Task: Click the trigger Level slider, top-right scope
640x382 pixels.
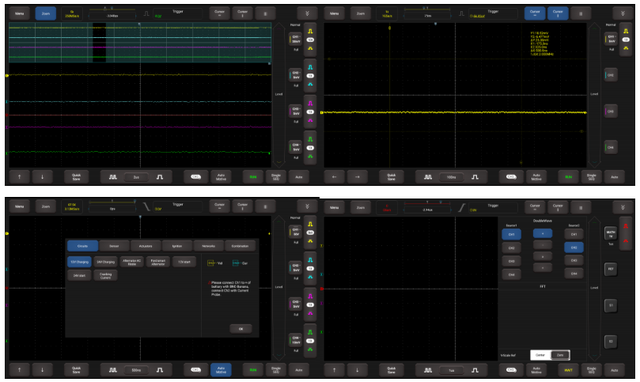Action: pyautogui.click(x=594, y=95)
